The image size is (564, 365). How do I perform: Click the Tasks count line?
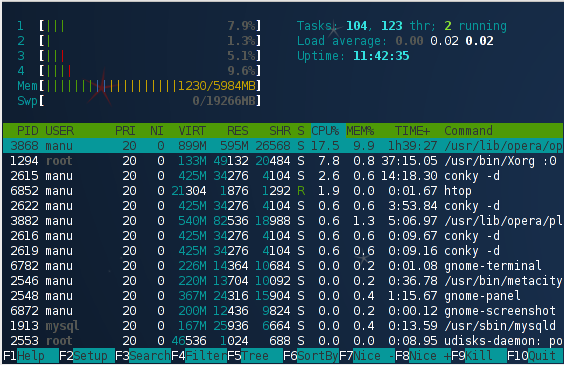[402, 26]
